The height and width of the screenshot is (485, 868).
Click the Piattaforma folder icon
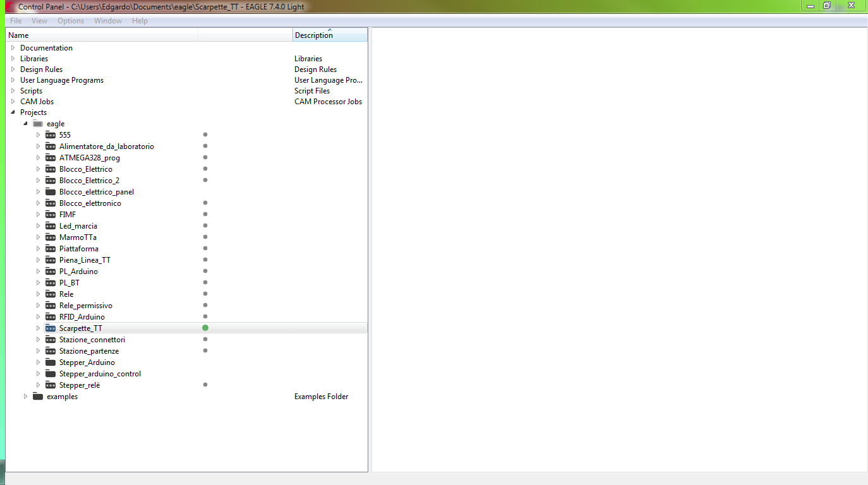[51, 249]
